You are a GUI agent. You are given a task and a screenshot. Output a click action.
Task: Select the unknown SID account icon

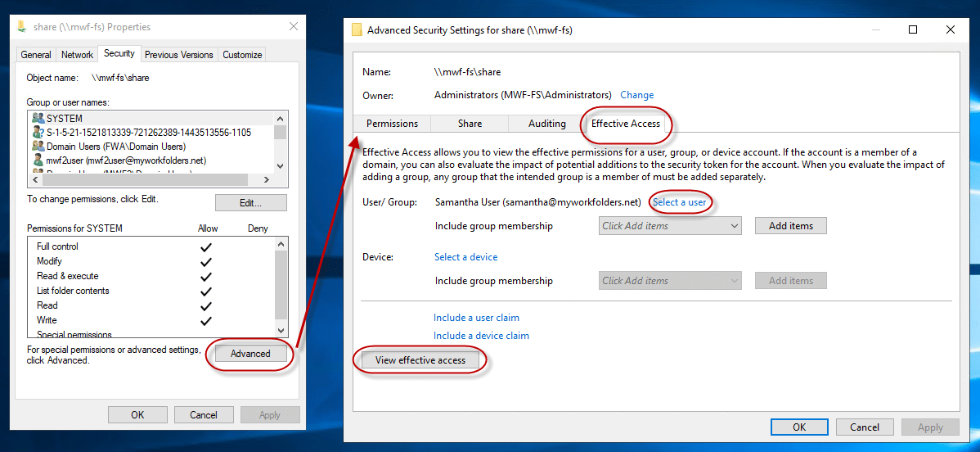(x=38, y=133)
